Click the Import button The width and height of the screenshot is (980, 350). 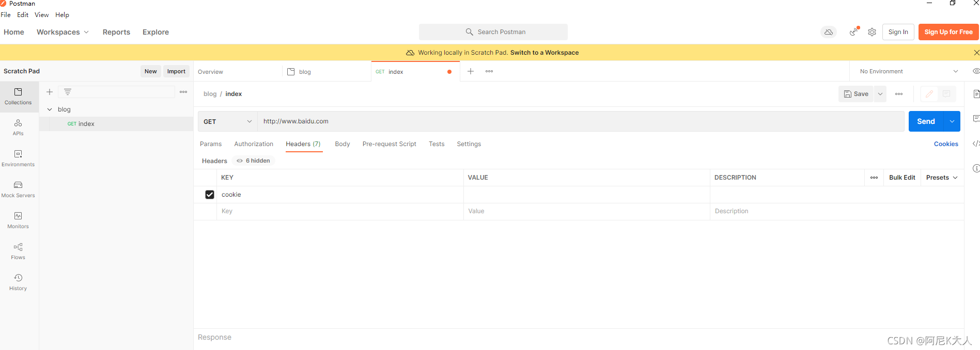(x=176, y=71)
